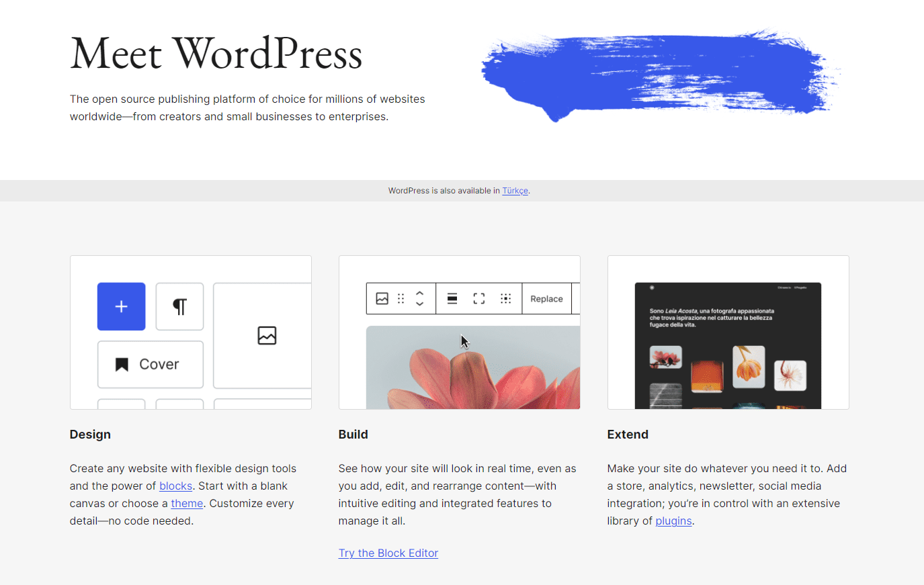
Task: Click the Leia Acosta portfolio screenshot
Action: point(728,345)
